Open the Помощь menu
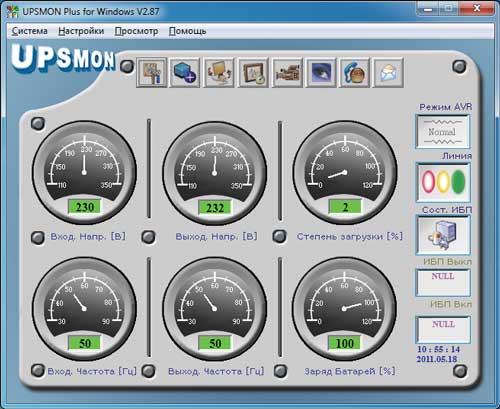This screenshot has width=500, height=409. pos(187,31)
